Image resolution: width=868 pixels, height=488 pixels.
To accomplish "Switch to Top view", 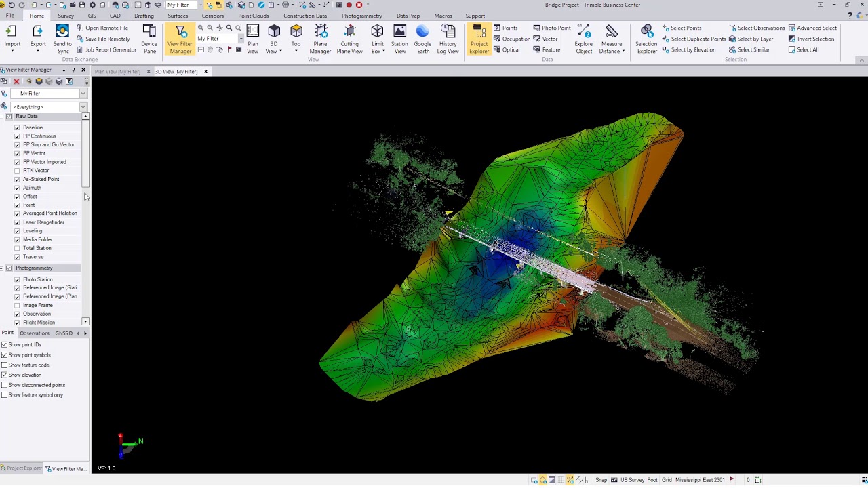I will click(x=296, y=38).
